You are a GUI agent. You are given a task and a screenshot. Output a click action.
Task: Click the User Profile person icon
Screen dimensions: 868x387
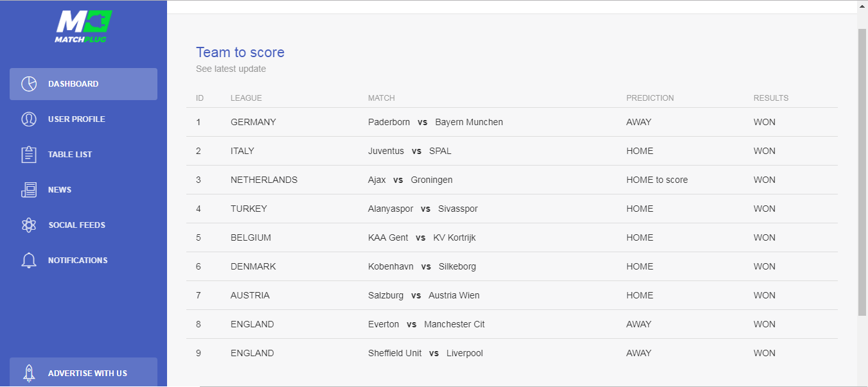point(29,119)
